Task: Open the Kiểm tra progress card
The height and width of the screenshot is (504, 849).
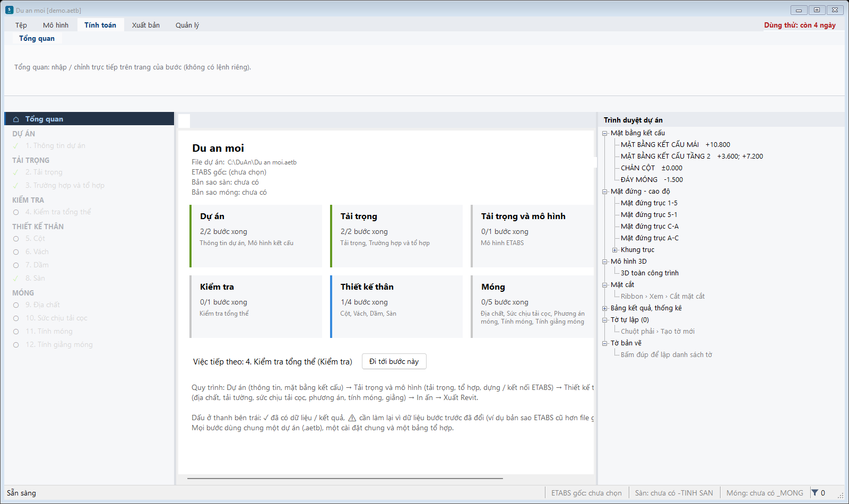Action: [x=256, y=307]
